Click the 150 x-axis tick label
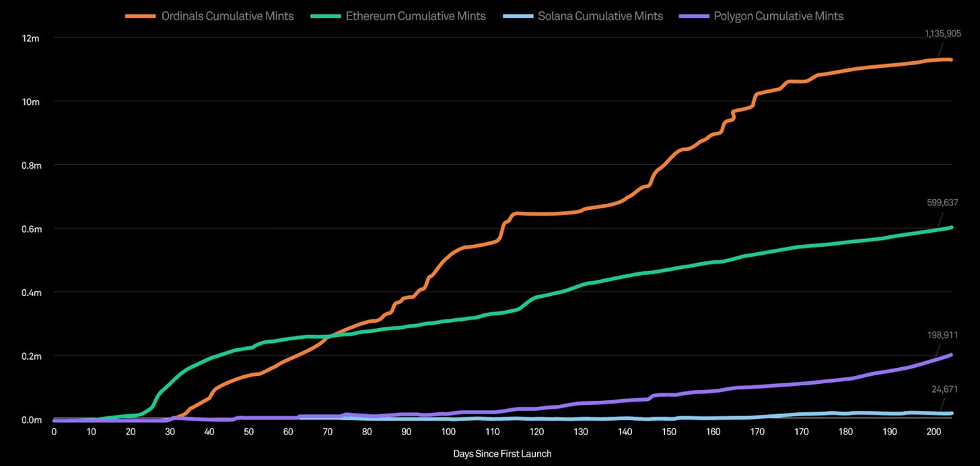980x466 pixels. point(669,432)
